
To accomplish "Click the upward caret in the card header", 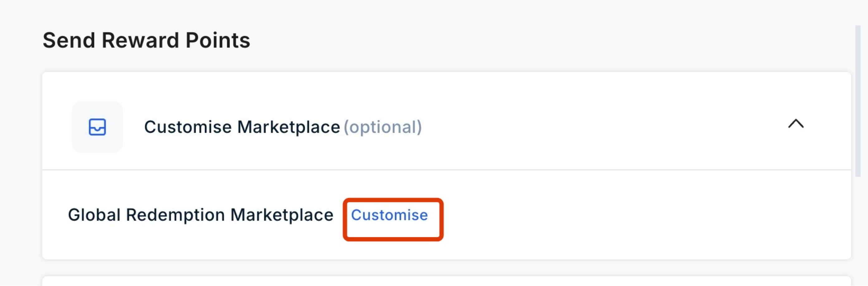I will 796,124.
